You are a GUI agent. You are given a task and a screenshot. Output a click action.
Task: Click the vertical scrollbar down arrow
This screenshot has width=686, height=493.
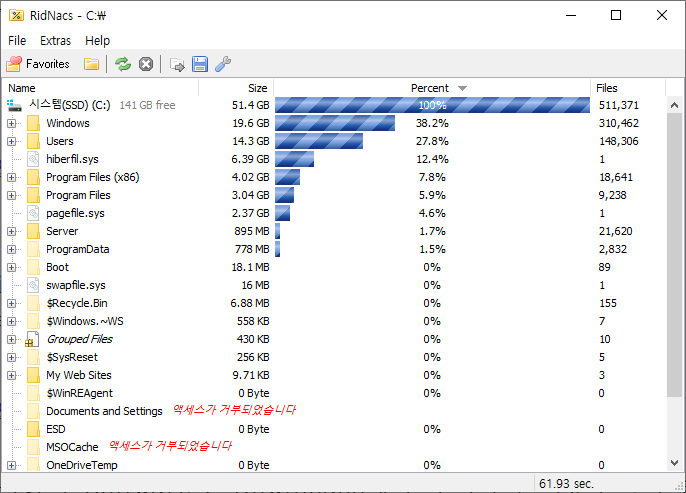(x=674, y=463)
